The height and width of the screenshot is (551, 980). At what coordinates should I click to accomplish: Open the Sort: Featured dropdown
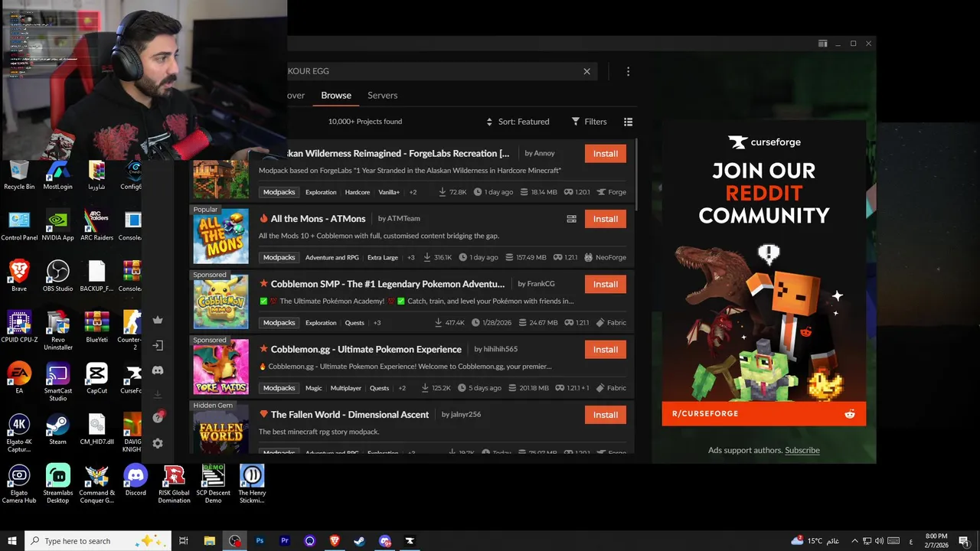[x=518, y=122]
